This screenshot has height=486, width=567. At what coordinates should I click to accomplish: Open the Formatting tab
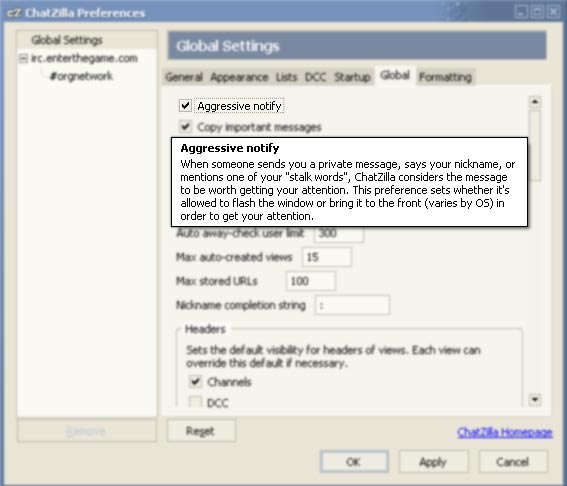[445, 77]
